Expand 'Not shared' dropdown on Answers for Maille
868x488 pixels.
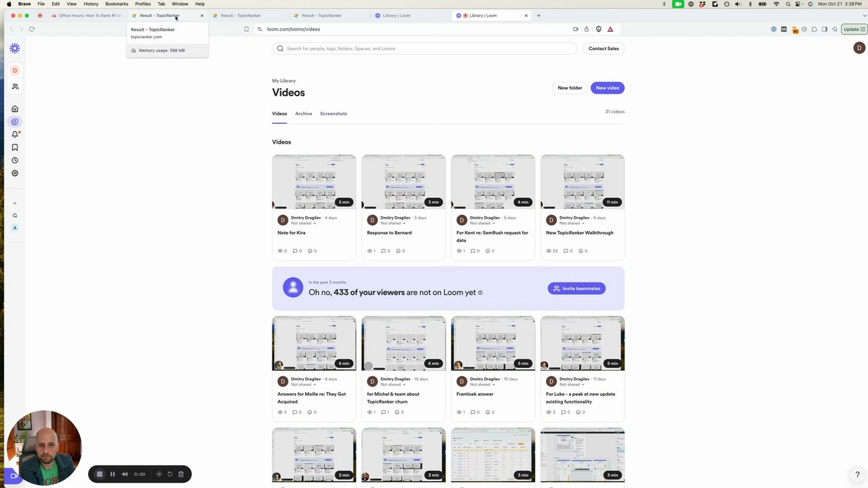pos(303,384)
